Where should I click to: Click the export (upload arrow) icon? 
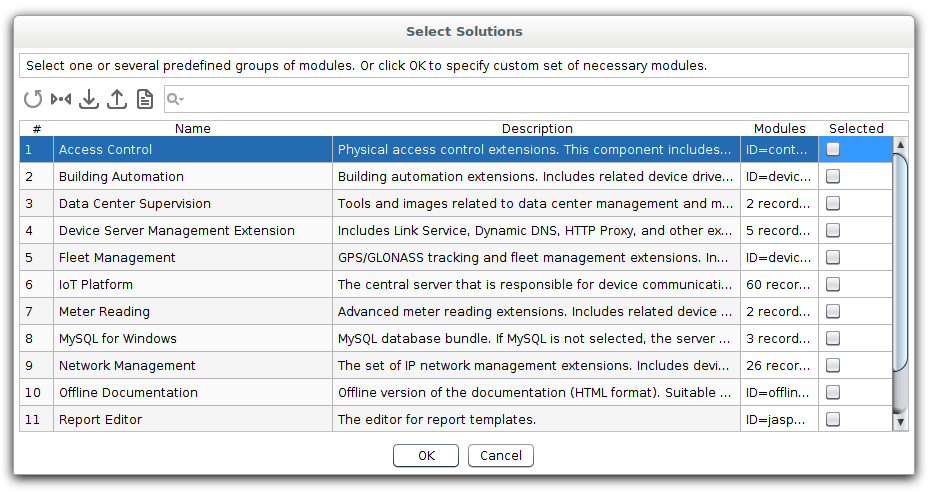117,99
